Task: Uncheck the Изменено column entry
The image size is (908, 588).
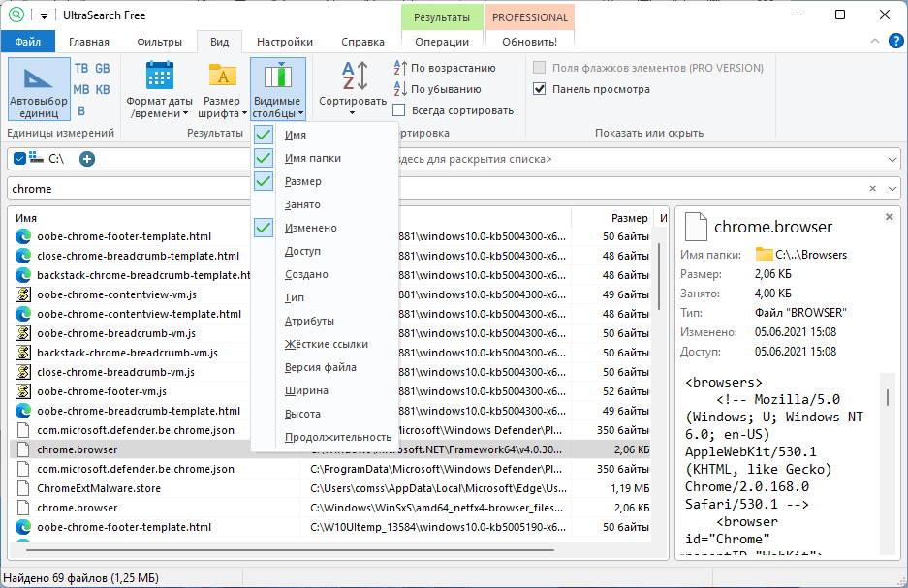Action: (x=325, y=228)
